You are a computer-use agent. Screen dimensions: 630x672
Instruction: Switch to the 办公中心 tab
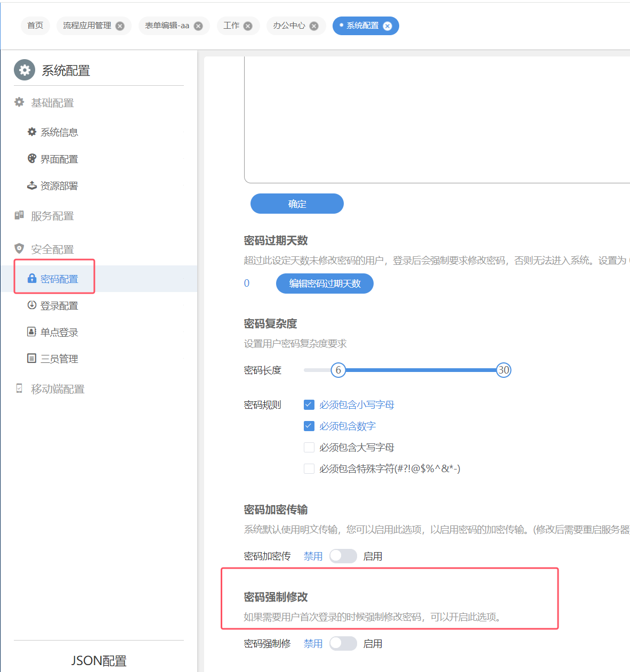pyautogui.click(x=290, y=26)
